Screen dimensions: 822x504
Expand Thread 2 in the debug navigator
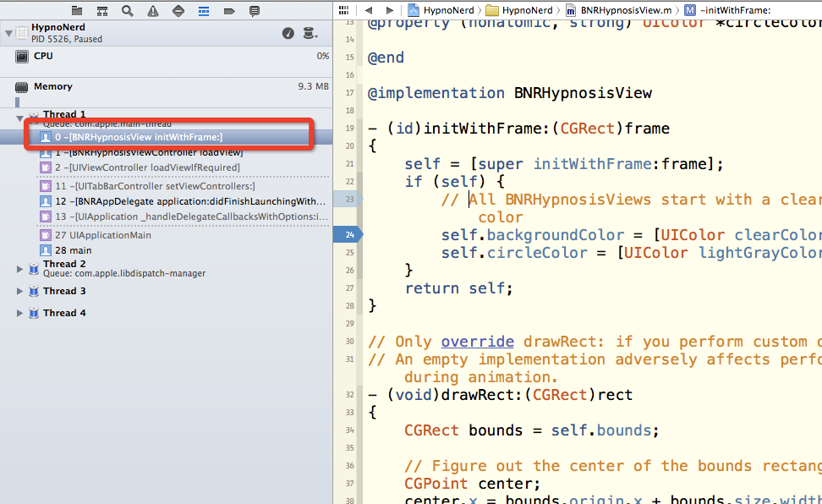19,269
